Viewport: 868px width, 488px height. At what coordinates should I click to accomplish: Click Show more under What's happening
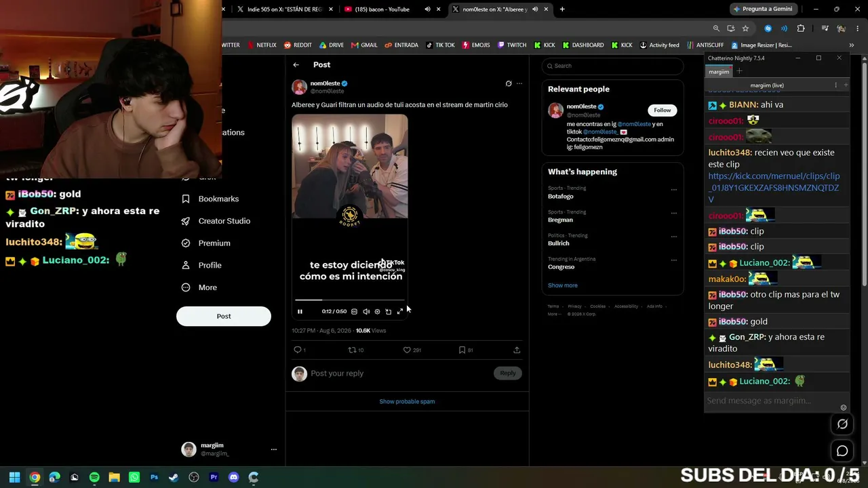point(563,285)
